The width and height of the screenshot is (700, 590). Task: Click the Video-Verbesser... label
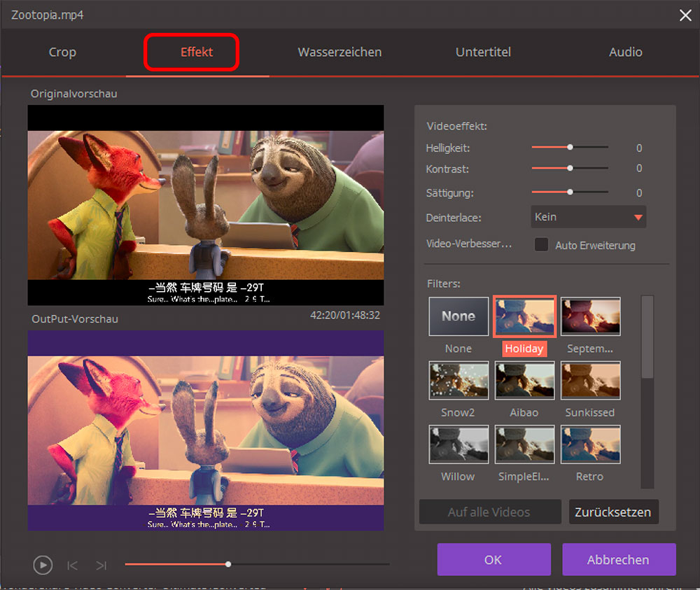(x=469, y=244)
